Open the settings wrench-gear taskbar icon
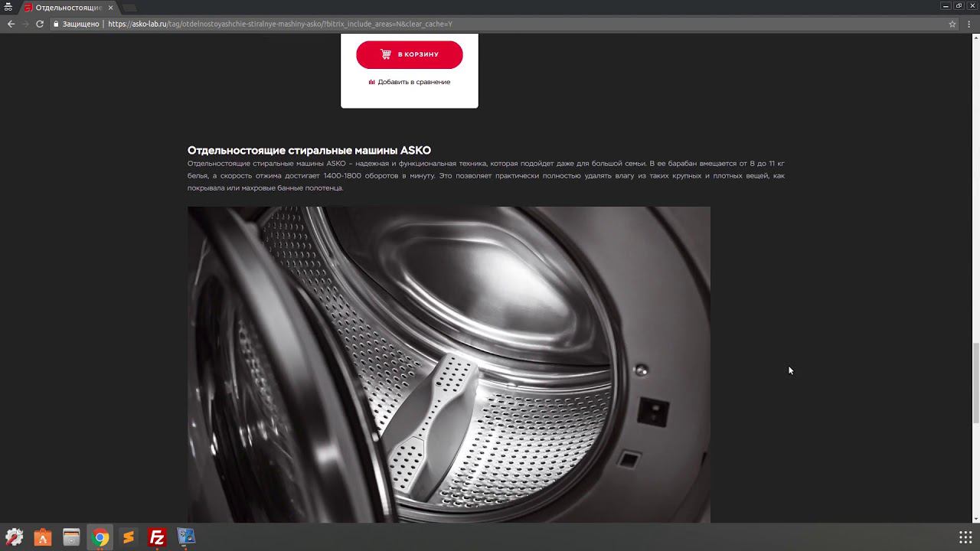The height and width of the screenshot is (551, 980). pos(14,537)
